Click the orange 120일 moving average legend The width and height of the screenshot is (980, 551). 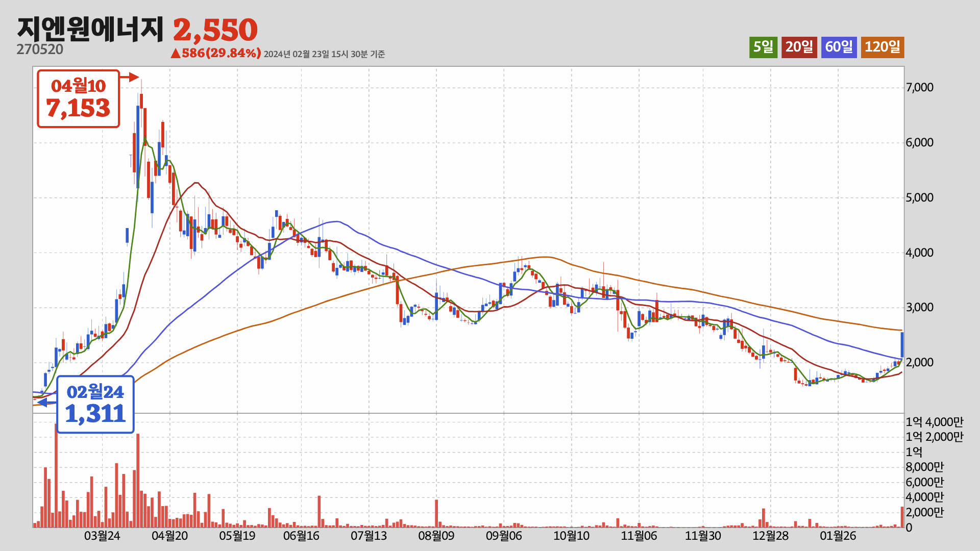pos(883,47)
